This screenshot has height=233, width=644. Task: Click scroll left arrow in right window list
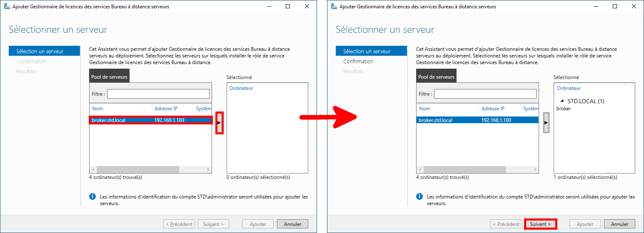(420, 170)
